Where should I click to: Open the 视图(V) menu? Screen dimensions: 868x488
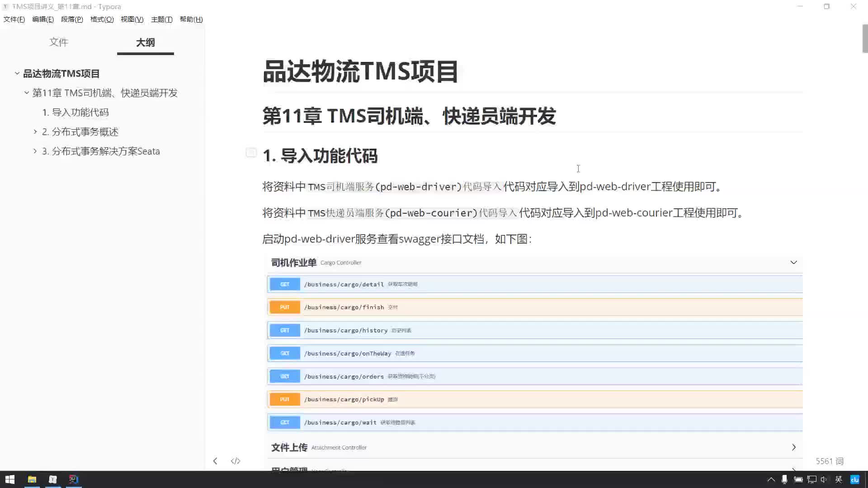(132, 19)
